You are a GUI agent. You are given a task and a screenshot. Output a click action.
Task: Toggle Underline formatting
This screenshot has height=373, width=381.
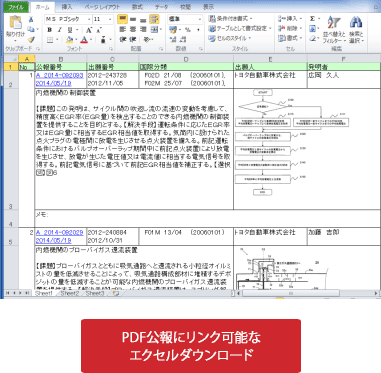click(x=70, y=30)
